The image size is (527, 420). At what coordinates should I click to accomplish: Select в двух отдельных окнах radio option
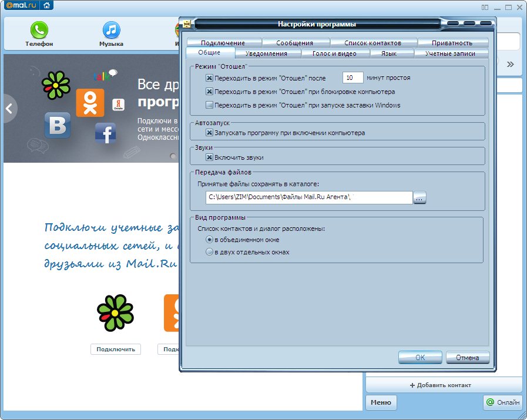coord(209,252)
